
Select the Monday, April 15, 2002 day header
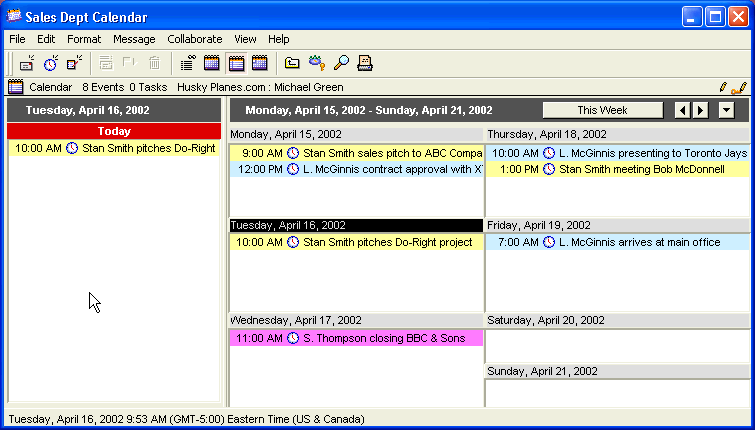356,134
